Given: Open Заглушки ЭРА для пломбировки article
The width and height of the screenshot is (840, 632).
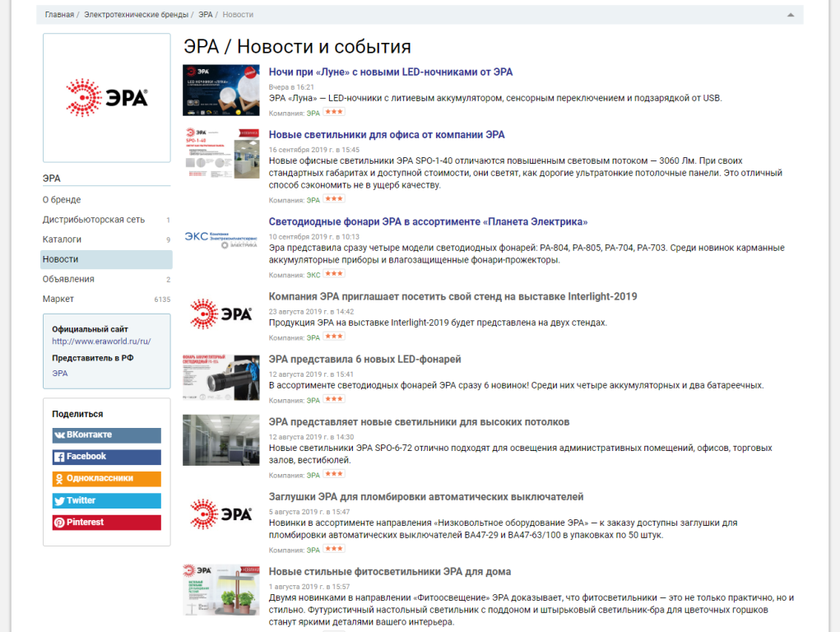Looking at the screenshot, I should [x=426, y=497].
